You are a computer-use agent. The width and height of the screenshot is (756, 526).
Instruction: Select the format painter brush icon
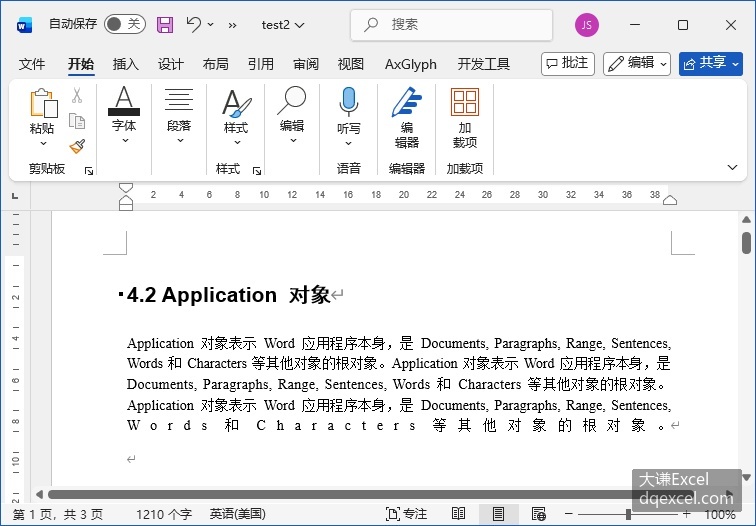click(77, 146)
